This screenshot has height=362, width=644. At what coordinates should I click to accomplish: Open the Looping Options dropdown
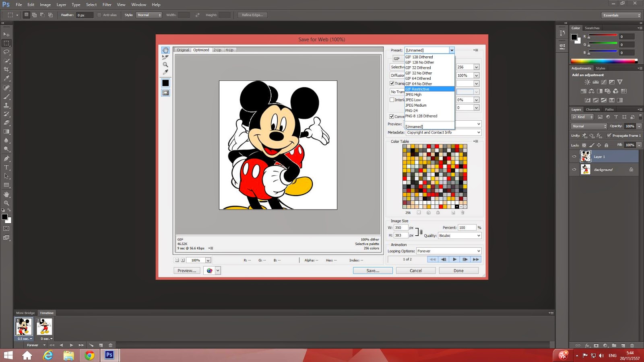click(x=449, y=251)
